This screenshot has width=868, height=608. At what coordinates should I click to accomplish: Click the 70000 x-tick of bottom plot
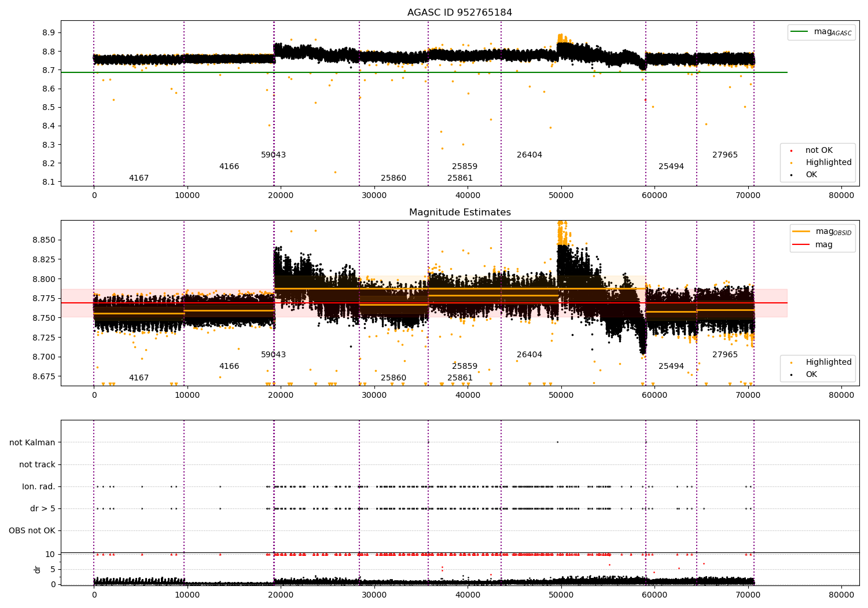coord(748,595)
